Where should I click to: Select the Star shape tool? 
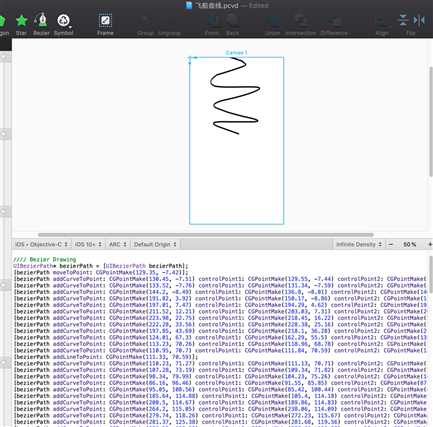21,24
